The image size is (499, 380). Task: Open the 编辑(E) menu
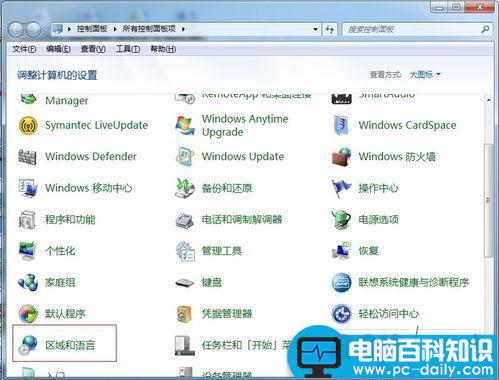tap(58, 49)
